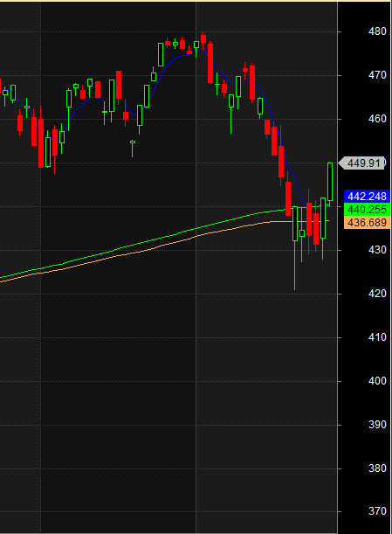This screenshot has height=534, width=392.
Task: Click the 410 price axis label
Action: click(x=377, y=337)
